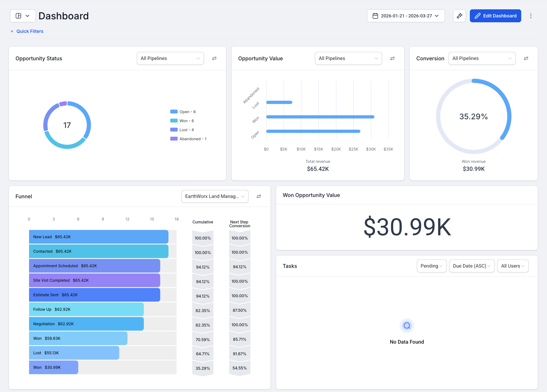Open the Conversion widget settings icon
This screenshot has height=392, width=547.
526,58
